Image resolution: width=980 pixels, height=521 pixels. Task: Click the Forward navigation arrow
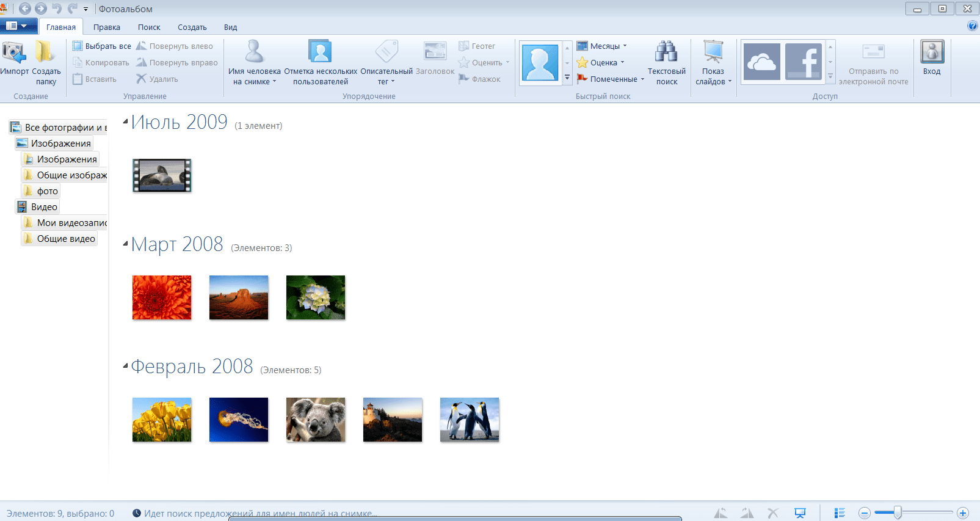coord(41,9)
